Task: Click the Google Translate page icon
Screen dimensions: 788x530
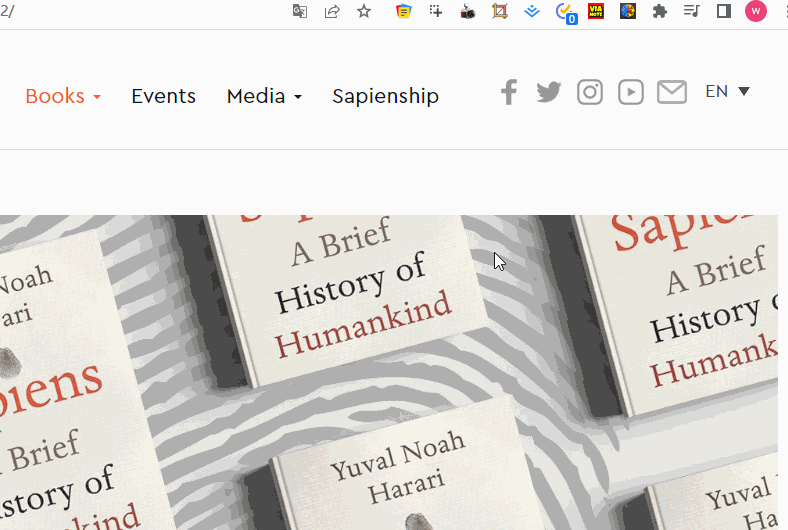Action: (300, 11)
